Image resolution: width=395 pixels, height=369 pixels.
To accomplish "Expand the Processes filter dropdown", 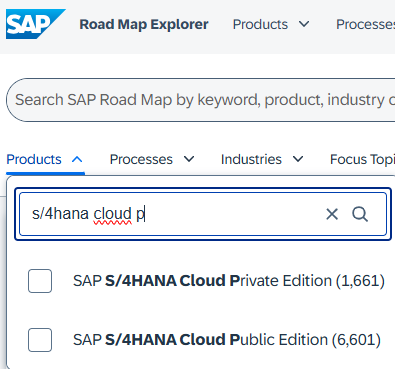I will [x=152, y=159].
